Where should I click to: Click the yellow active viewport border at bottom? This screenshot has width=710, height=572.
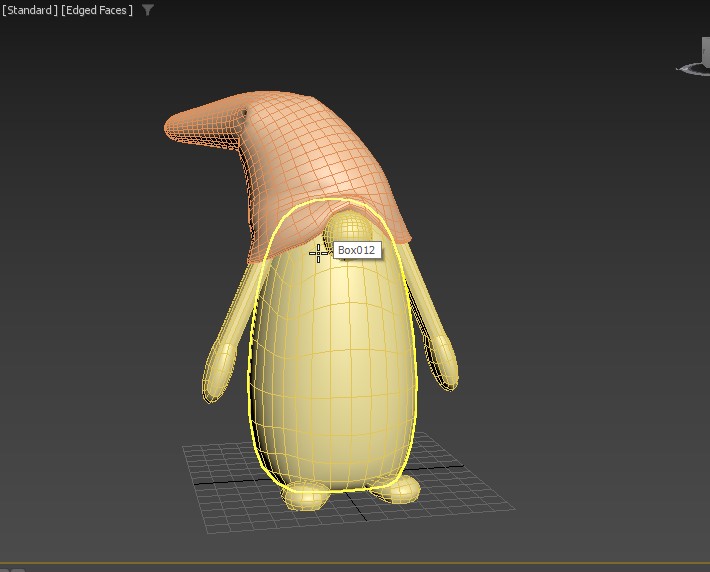tap(355, 564)
